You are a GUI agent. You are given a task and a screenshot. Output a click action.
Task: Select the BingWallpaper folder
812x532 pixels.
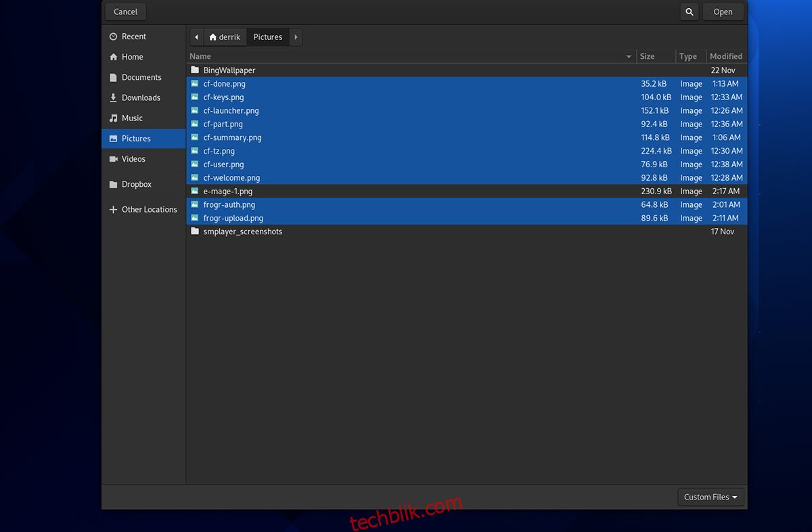tap(467, 70)
